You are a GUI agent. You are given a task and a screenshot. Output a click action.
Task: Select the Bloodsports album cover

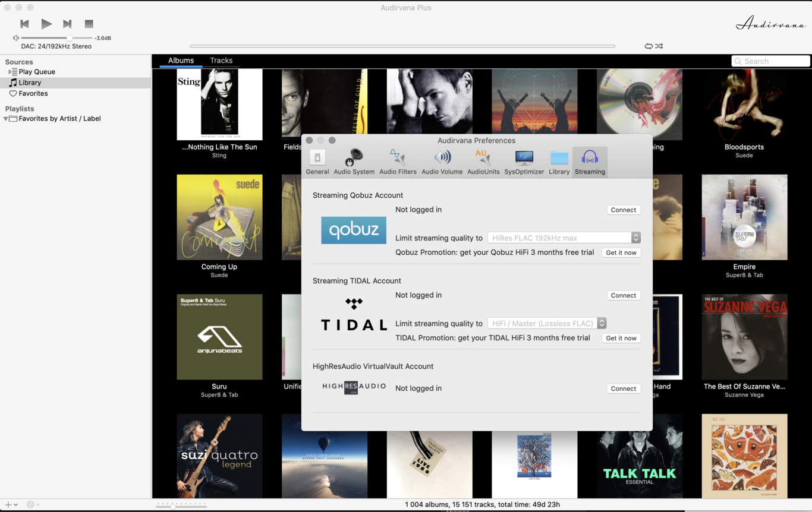744,105
